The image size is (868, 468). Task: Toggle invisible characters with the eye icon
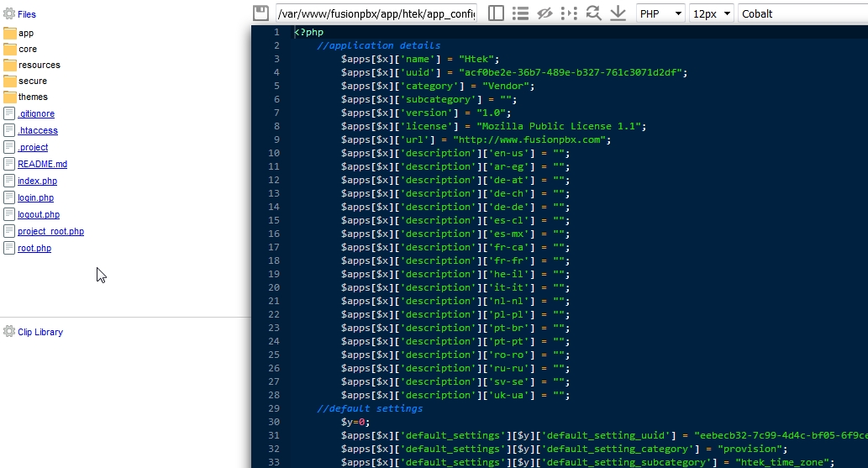(x=544, y=13)
